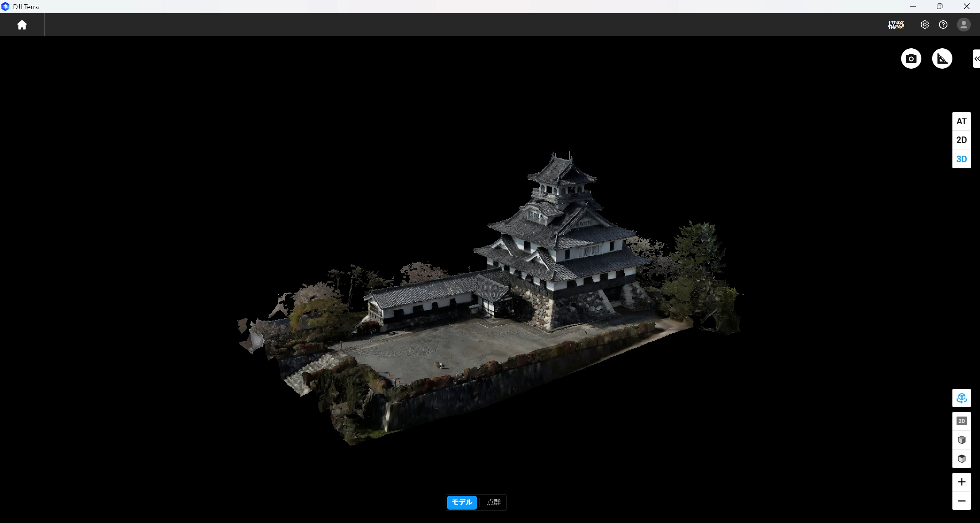The height and width of the screenshot is (523, 980).
Task: Expand the collapsed right side panel
Action: point(977,59)
